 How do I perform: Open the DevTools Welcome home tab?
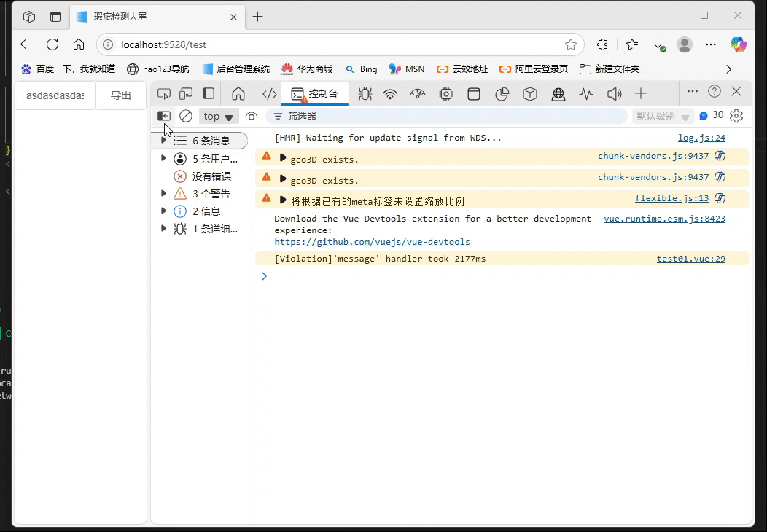tap(238, 93)
